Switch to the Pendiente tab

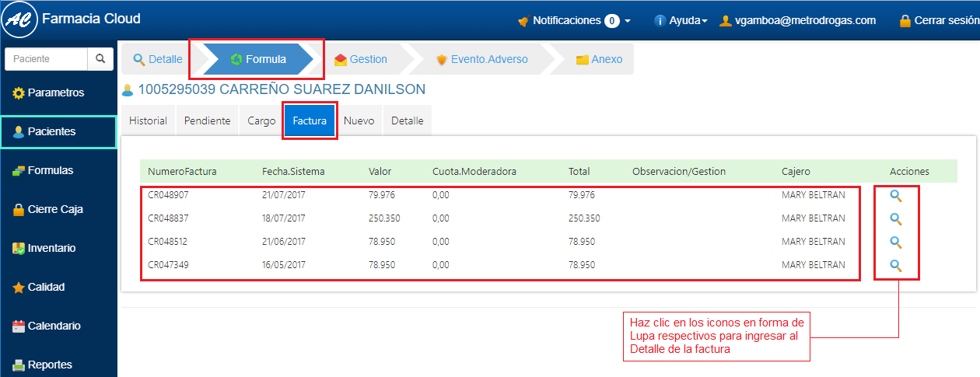207,121
